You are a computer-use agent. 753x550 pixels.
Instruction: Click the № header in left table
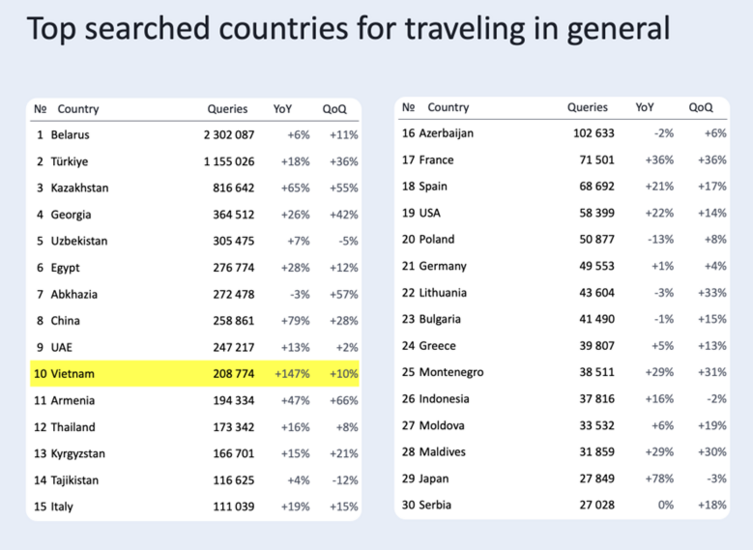pyautogui.click(x=41, y=109)
